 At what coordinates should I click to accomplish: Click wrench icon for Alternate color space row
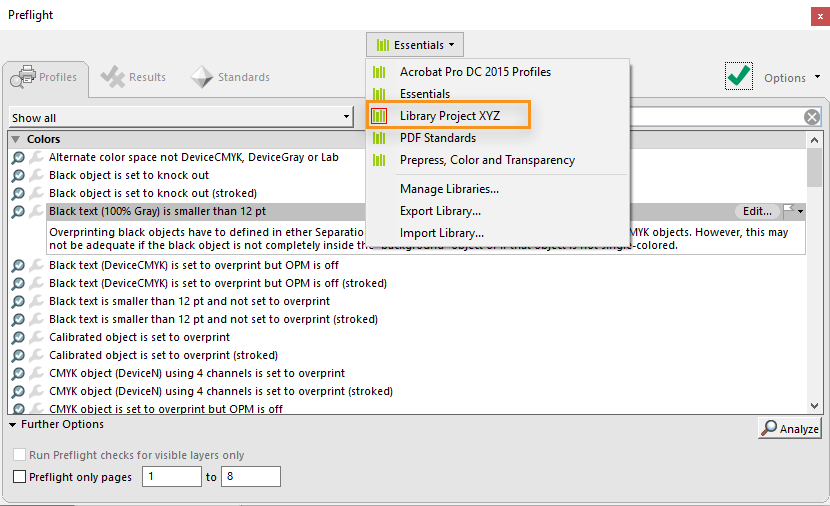(x=36, y=157)
